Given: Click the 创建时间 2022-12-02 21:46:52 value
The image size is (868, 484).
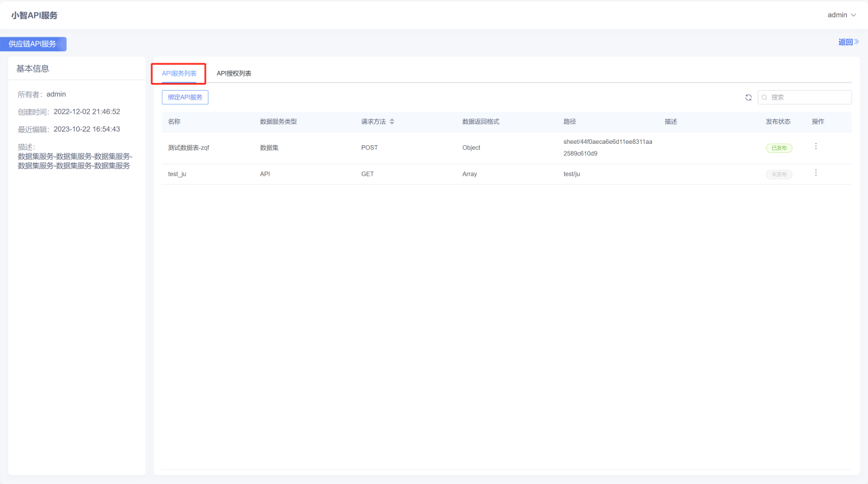Looking at the screenshot, I should click(x=87, y=111).
